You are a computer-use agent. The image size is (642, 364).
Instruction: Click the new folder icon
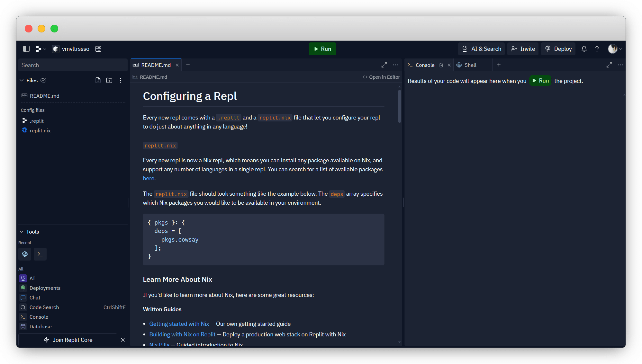click(109, 80)
